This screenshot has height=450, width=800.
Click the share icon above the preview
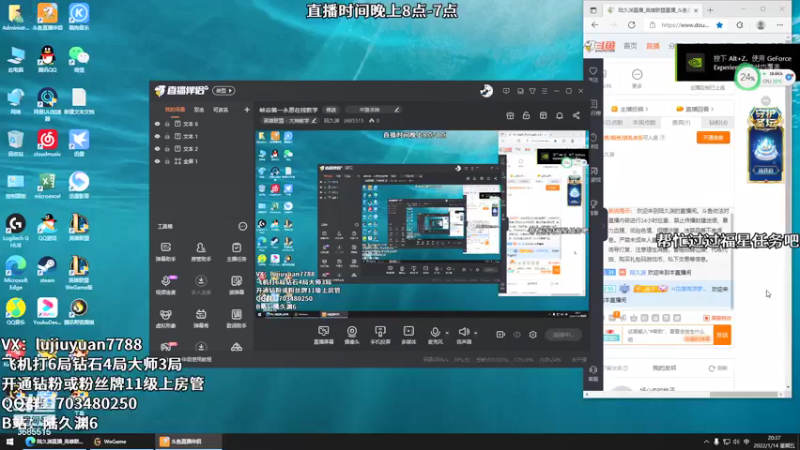click(576, 116)
